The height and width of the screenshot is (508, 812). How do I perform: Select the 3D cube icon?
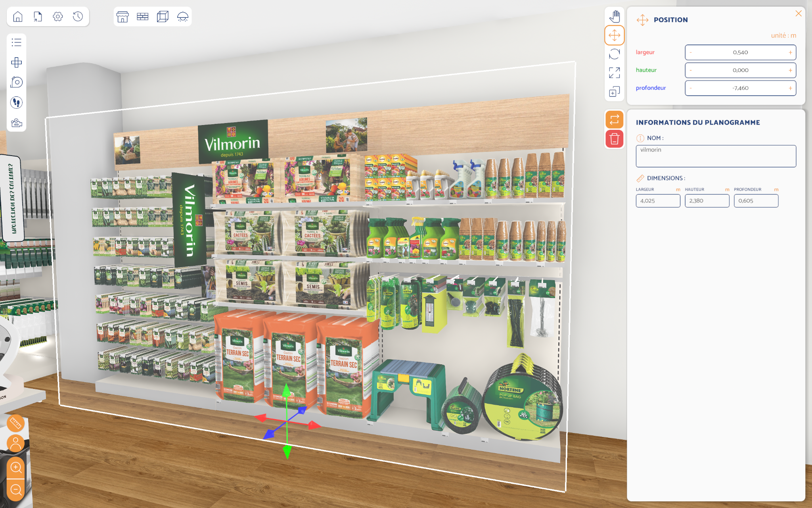[163, 17]
